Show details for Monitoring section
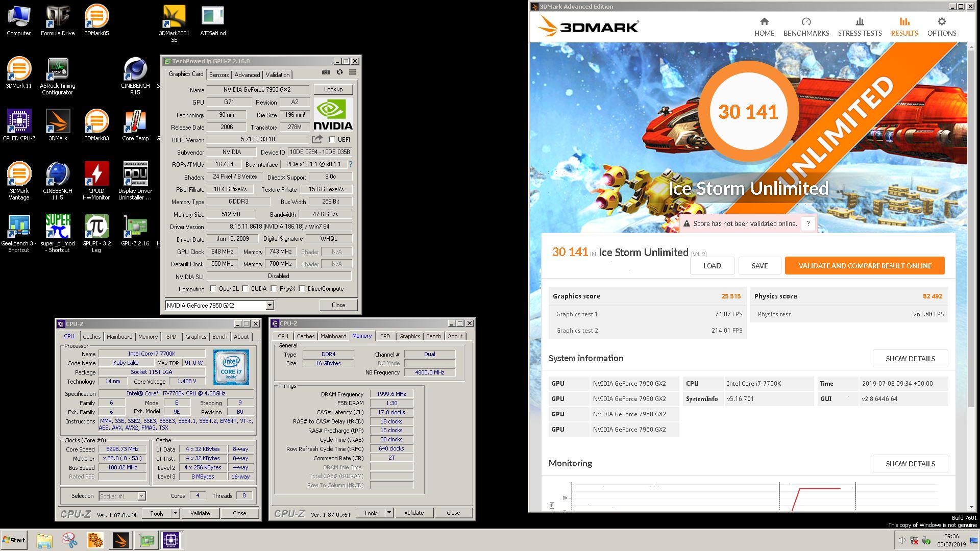This screenshot has height=551, width=980. [x=910, y=464]
